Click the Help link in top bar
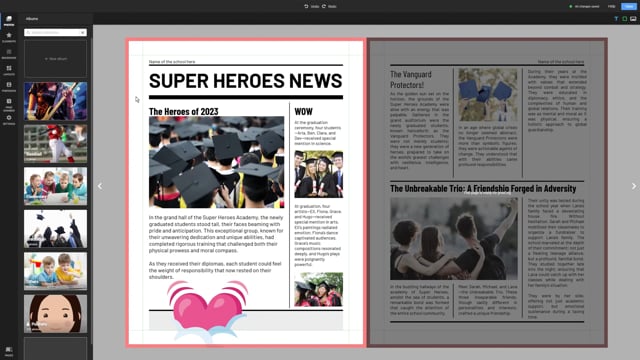The width and height of the screenshot is (640, 360). [611, 6]
